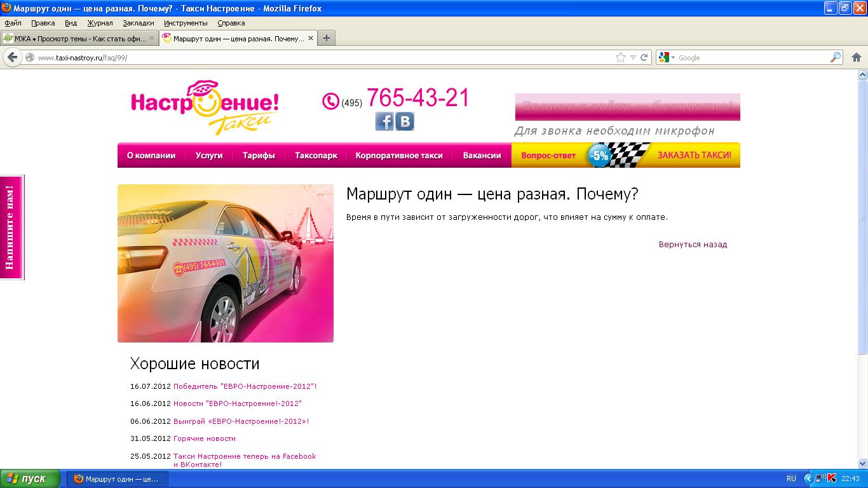Bookmark this page with the star icon

click(x=620, y=57)
